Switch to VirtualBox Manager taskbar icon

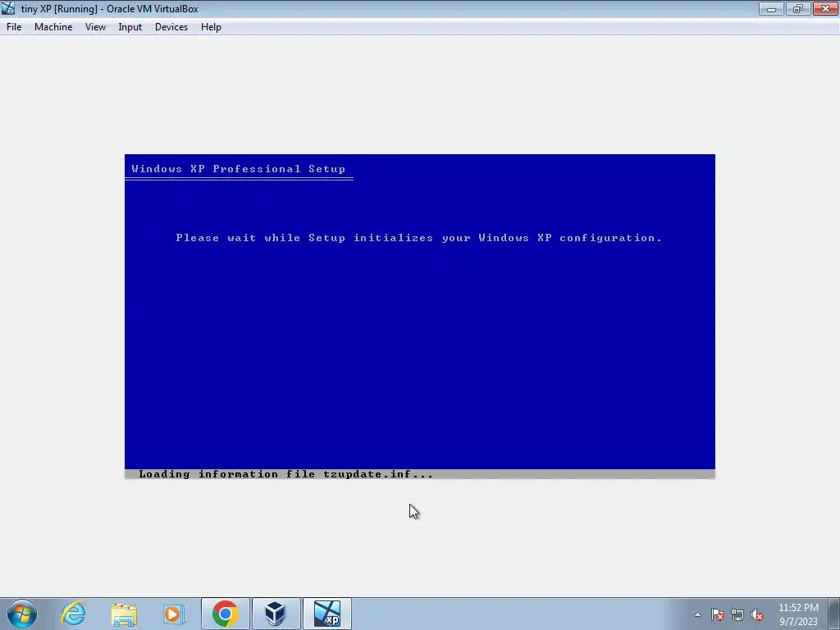[x=276, y=614]
